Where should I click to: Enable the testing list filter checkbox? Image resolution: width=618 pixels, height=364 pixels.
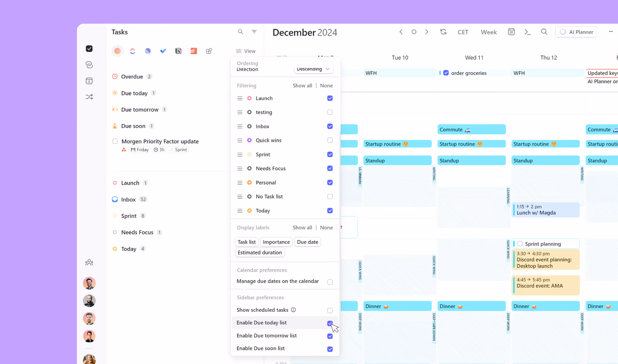click(330, 112)
